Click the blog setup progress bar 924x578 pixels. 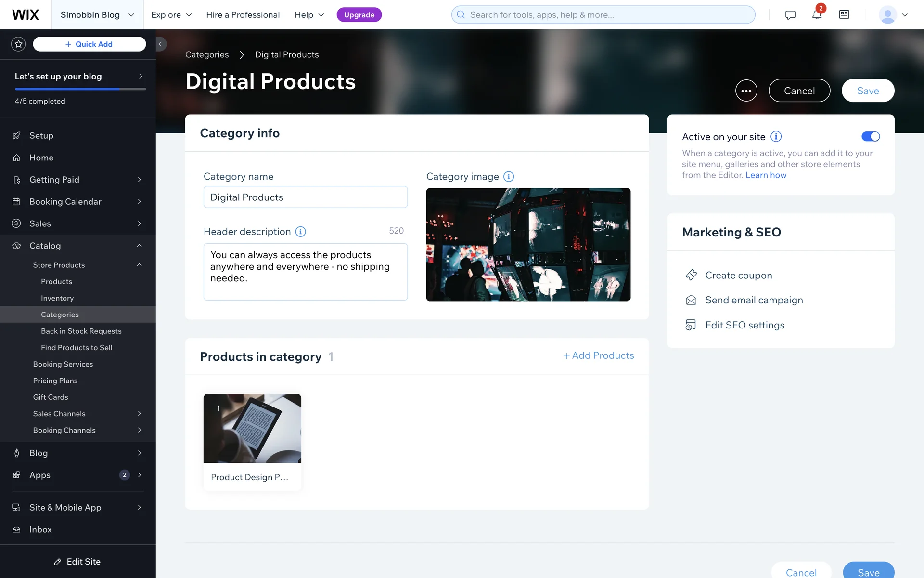(x=80, y=89)
